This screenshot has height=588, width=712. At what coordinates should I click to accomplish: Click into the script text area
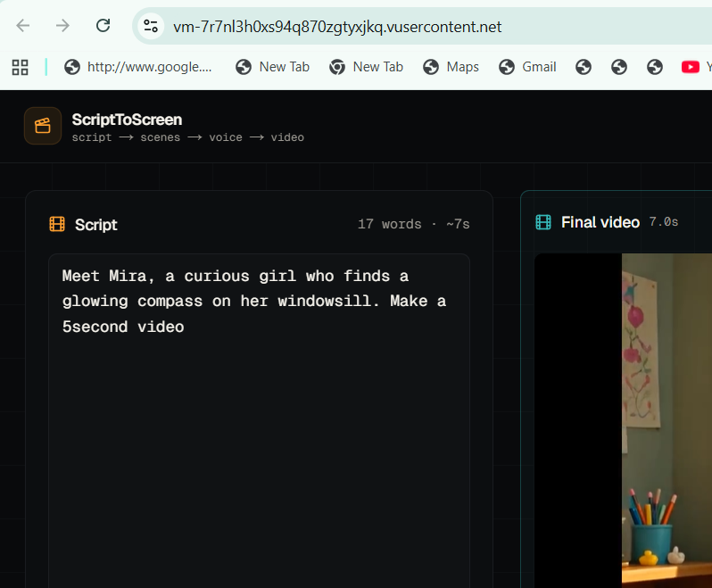(259, 420)
